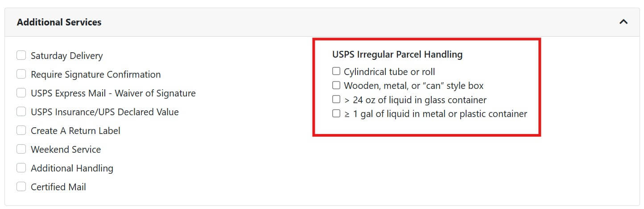Screen dimensions: 644x209
Task: Tick Wooden, metal, or "can" style box checkbox
Action: (336, 85)
